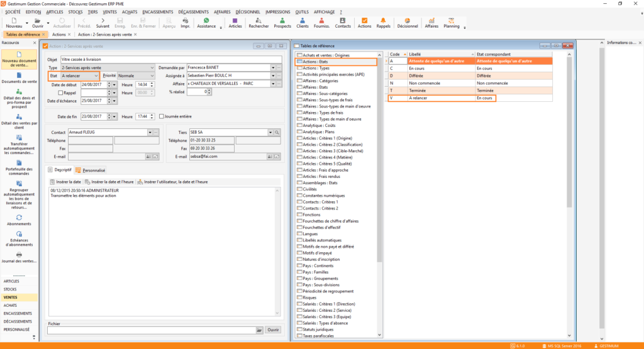Select Civilités in reference list
644x349 pixels.
point(309,189)
